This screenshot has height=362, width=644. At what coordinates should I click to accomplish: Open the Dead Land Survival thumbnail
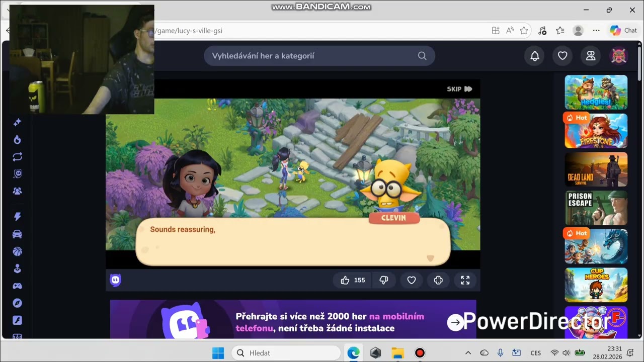[596, 169]
